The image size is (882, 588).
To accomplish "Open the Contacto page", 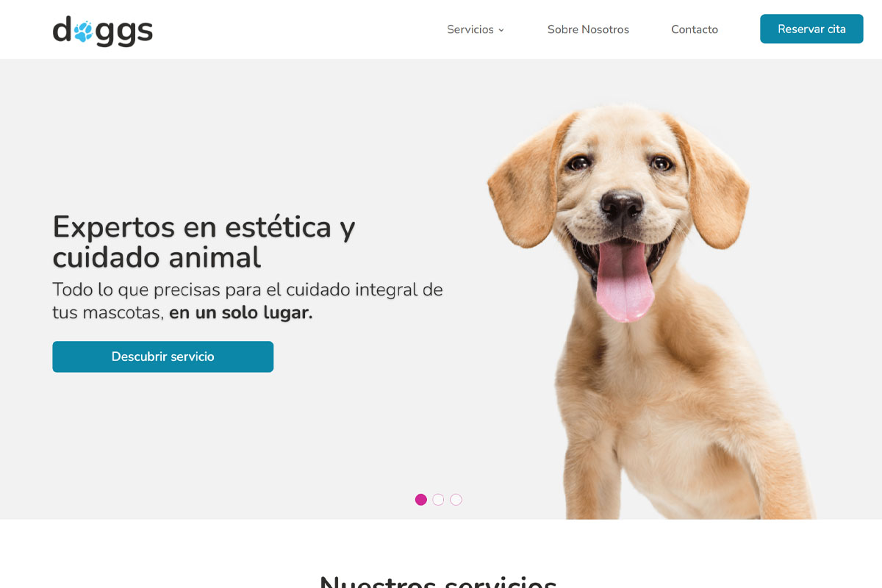I will pos(695,29).
